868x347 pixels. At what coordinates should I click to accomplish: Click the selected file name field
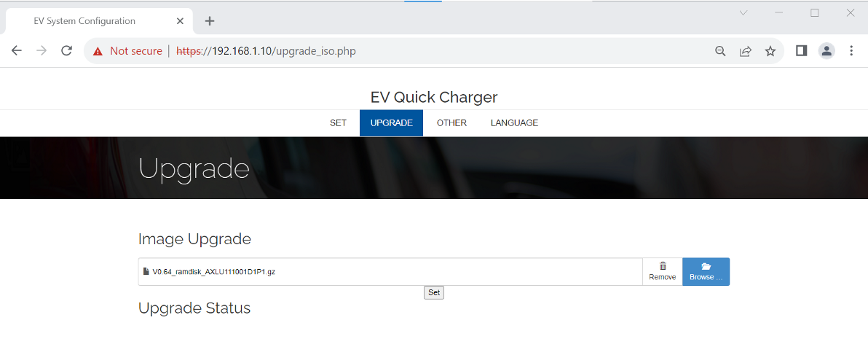pos(390,271)
